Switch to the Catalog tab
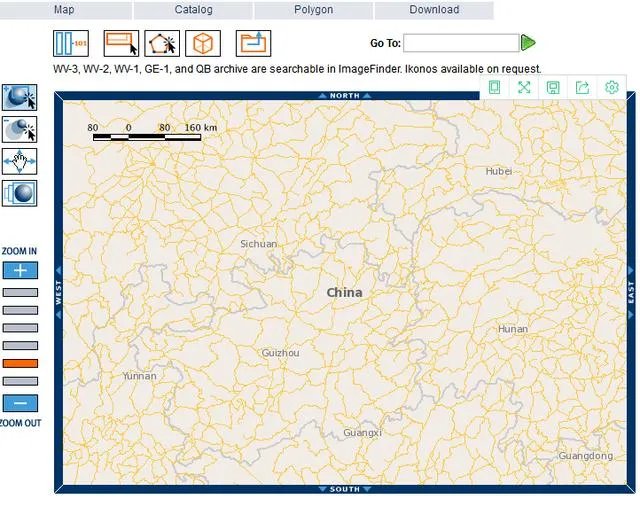This screenshot has width=640, height=507. (x=193, y=10)
